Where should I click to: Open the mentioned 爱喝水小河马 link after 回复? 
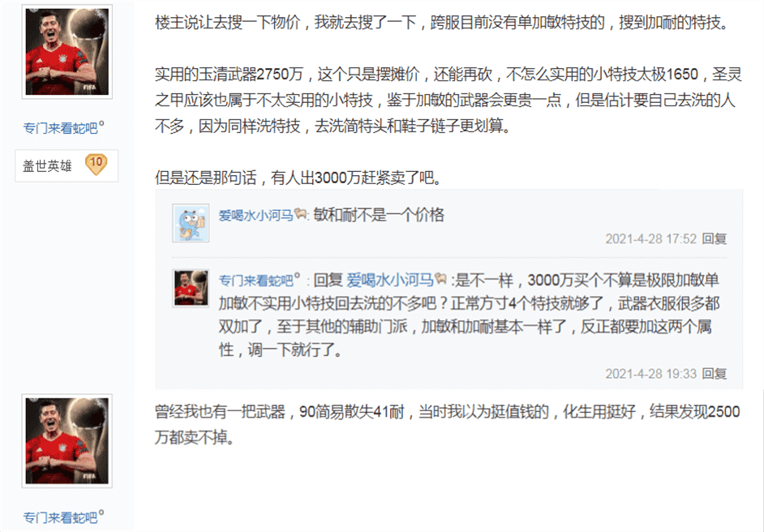pos(390,280)
